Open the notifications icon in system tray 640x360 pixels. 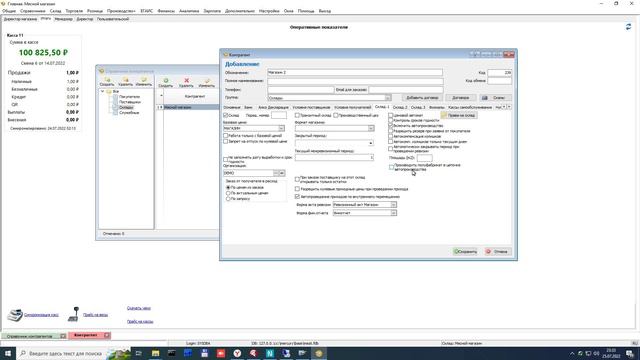click(x=630, y=353)
